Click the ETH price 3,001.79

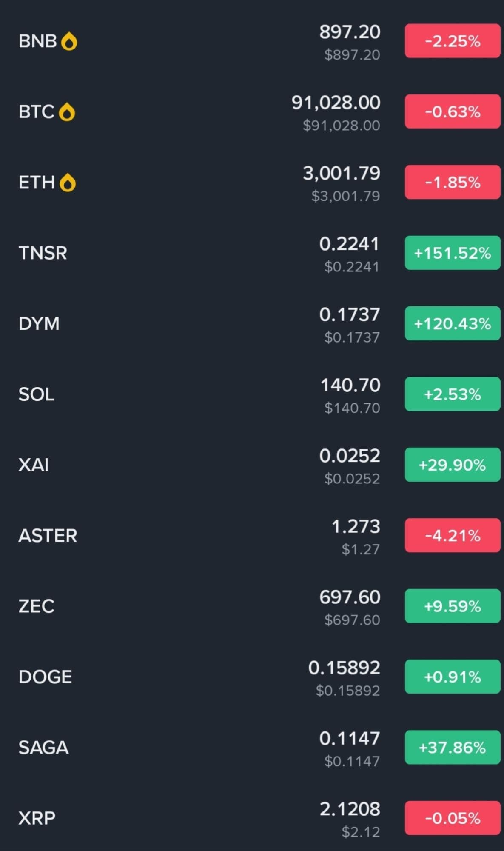click(341, 174)
